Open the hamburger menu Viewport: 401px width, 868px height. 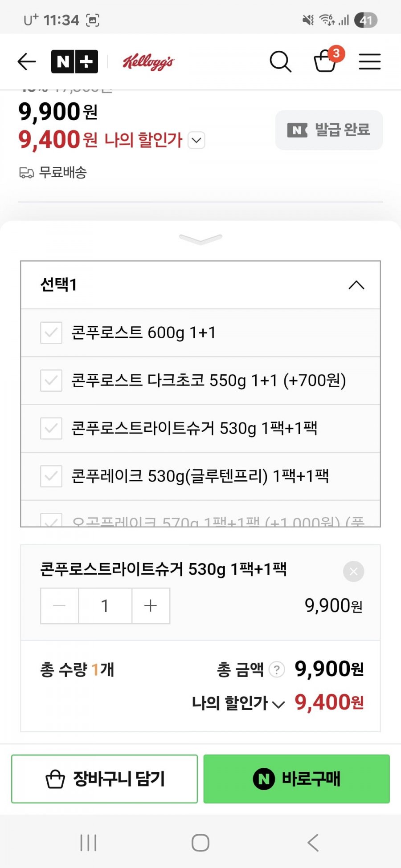point(370,61)
